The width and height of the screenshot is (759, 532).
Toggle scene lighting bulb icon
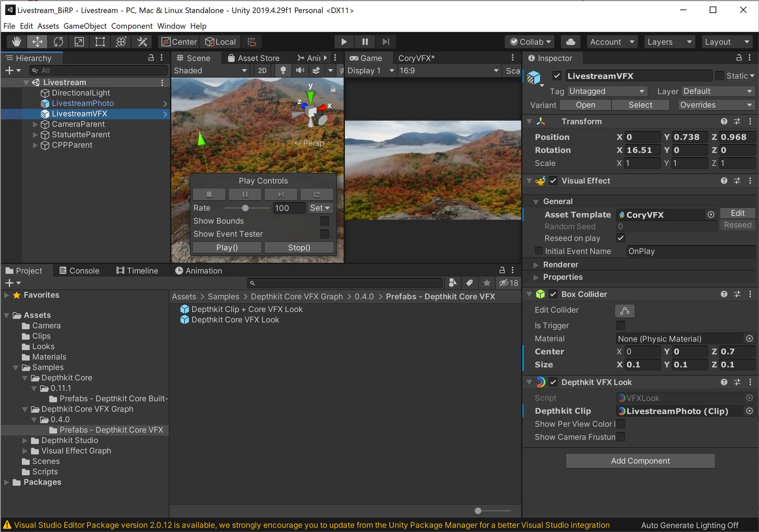click(283, 70)
